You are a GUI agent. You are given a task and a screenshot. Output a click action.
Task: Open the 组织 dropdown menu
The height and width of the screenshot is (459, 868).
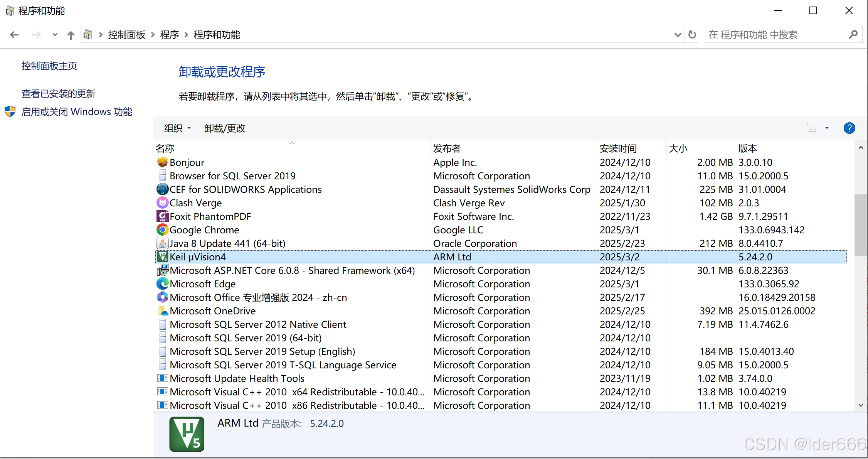(177, 128)
